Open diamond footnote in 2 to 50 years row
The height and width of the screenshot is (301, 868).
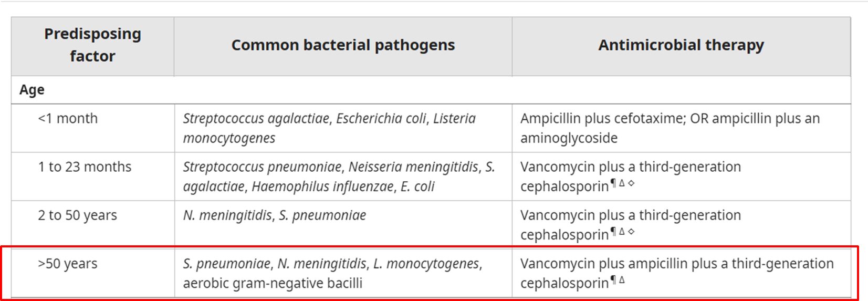tap(631, 232)
